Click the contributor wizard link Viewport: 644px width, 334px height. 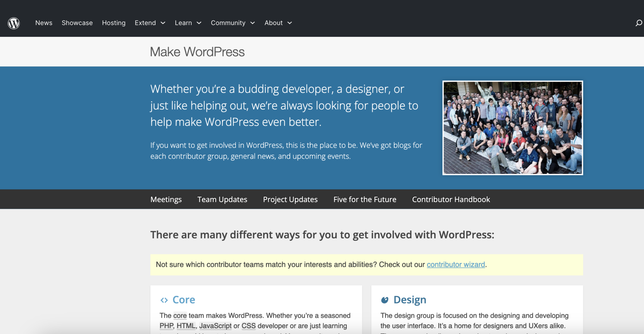point(455,264)
